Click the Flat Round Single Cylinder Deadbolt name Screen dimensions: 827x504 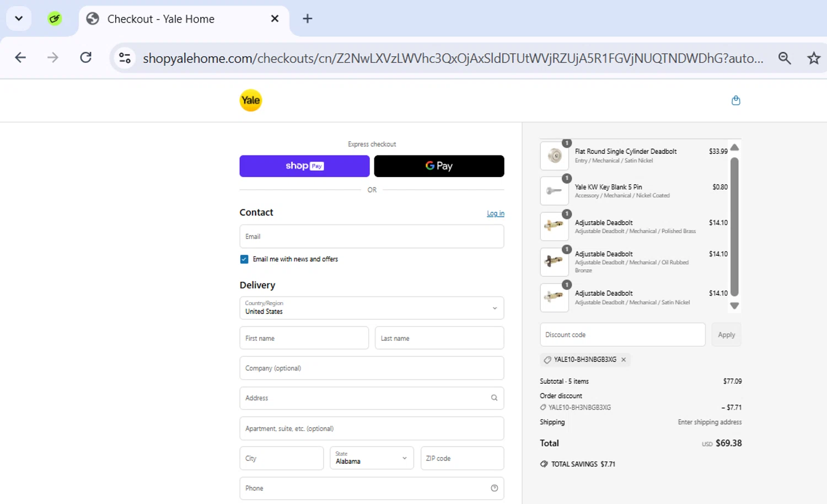click(x=626, y=151)
